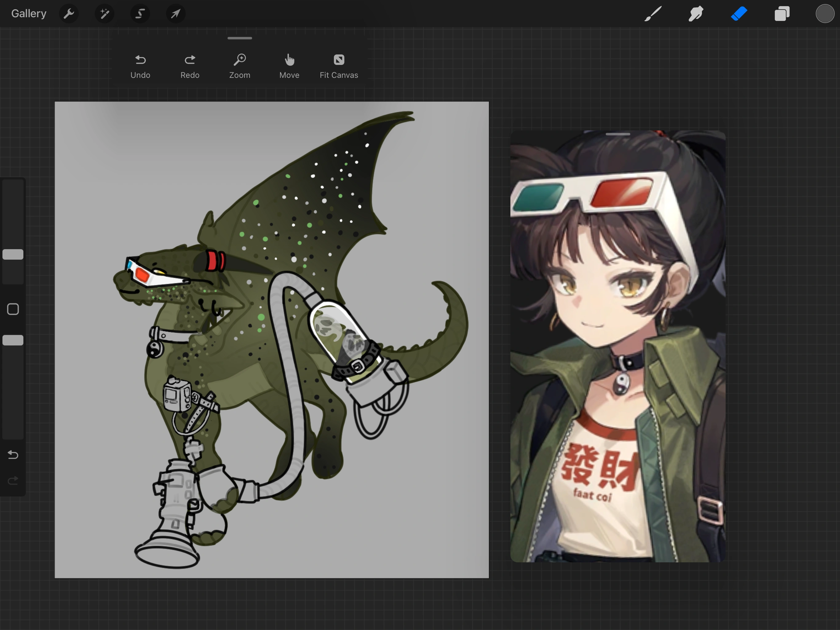Screen dimensions: 840x630
Task: Open the Adjustments panel (magic wand icon)
Action: (x=104, y=14)
